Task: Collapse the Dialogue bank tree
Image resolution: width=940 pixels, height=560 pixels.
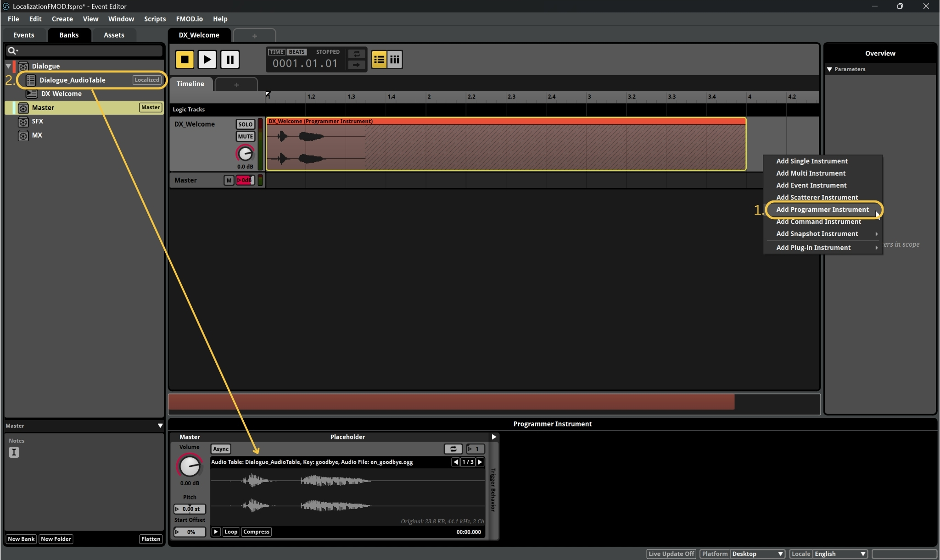Action: click(x=8, y=66)
